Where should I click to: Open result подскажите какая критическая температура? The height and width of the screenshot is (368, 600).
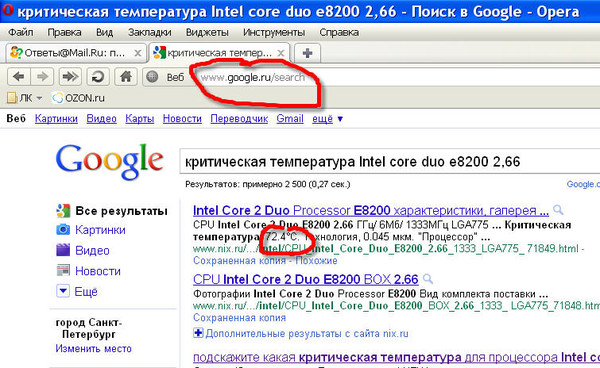tap(396, 358)
